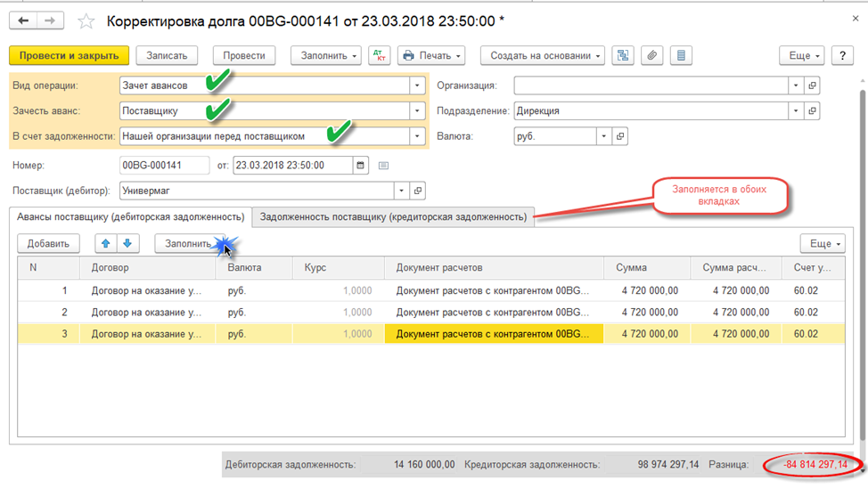Viewport: 868px width, 488px height.
Task: Open the Подразделение item via open icon
Action: click(811, 111)
